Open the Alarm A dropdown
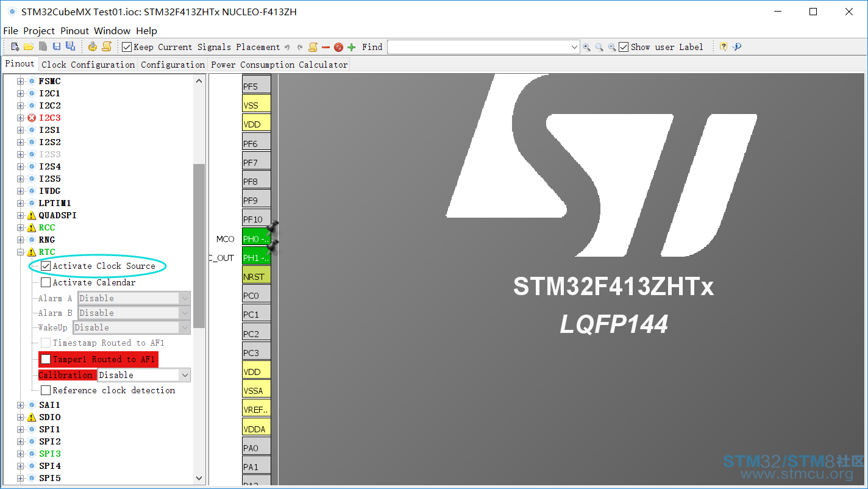 pos(134,298)
